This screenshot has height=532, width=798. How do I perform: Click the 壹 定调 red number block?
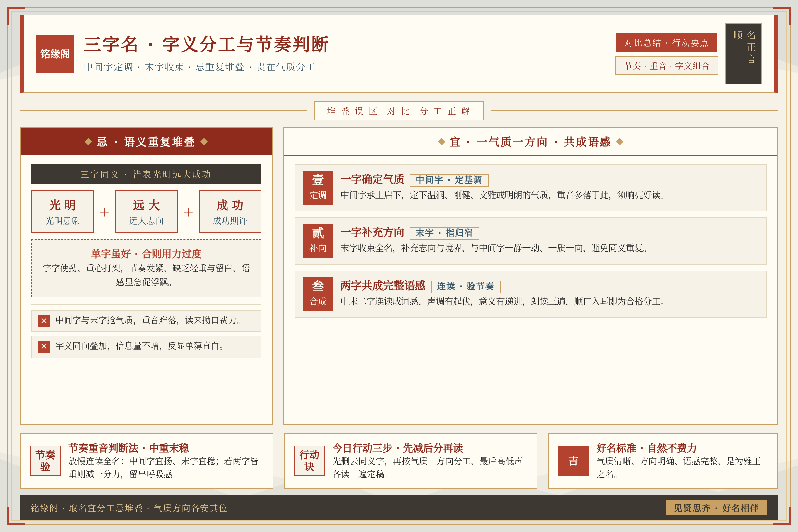(x=318, y=188)
